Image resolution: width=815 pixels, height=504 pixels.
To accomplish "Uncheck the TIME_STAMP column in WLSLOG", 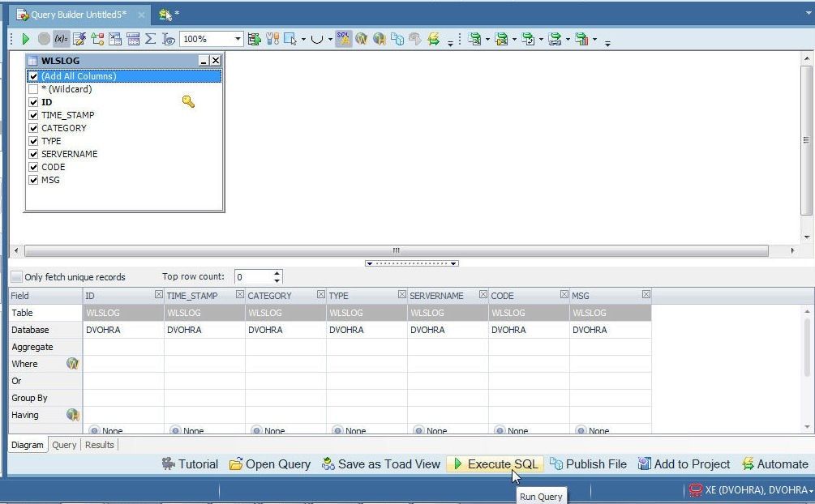I will point(34,115).
